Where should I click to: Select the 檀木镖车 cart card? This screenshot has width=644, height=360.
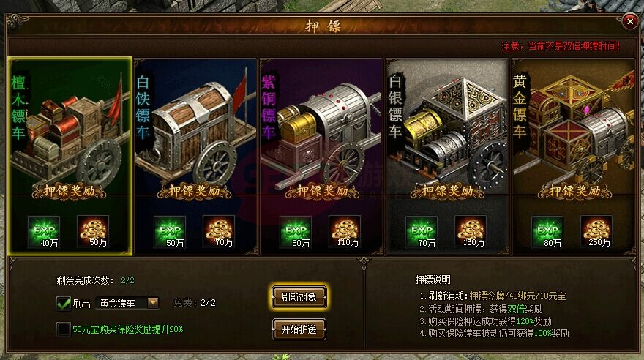pos(70,156)
